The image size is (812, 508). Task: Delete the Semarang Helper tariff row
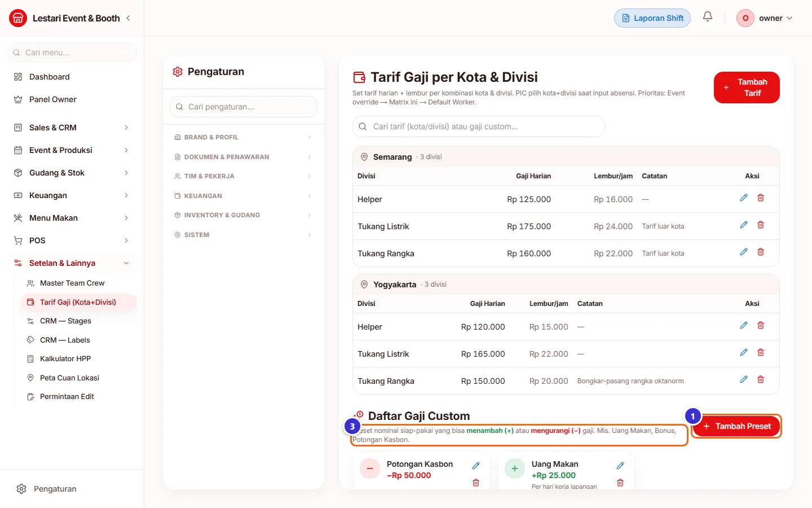point(761,198)
